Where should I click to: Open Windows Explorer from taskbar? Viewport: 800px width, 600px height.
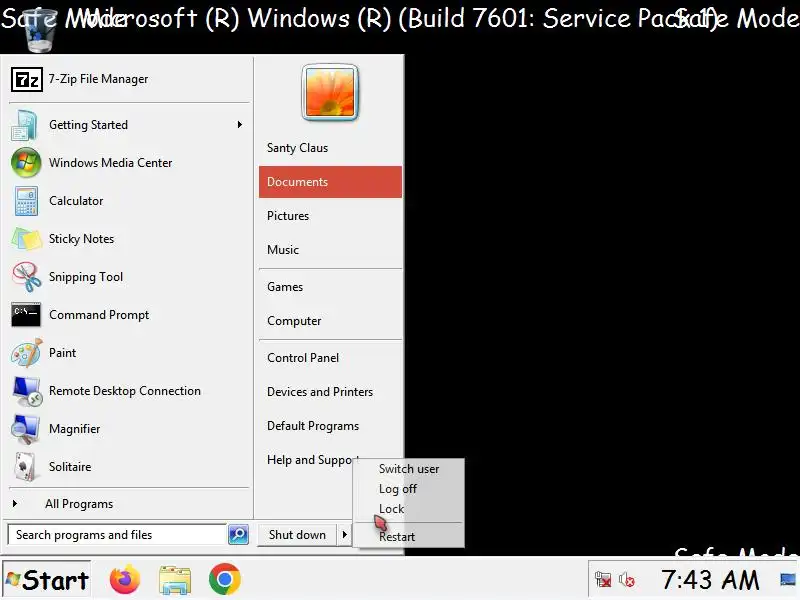(x=175, y=581)
